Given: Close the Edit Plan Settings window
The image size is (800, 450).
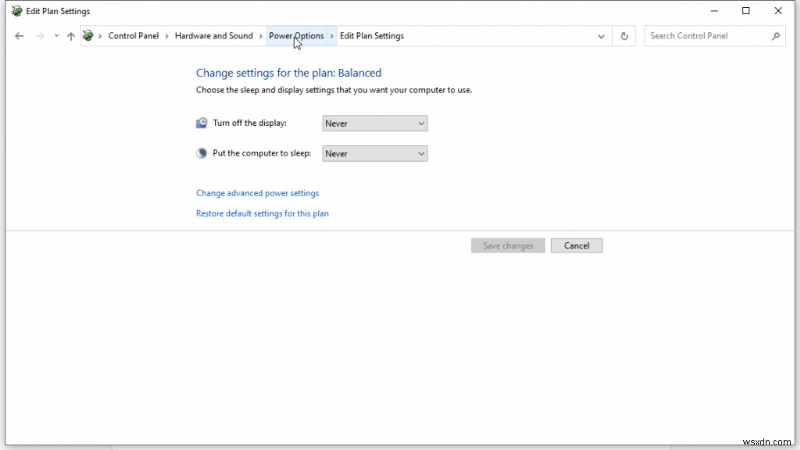Looking at the screenshot, I should coord(778,11).
